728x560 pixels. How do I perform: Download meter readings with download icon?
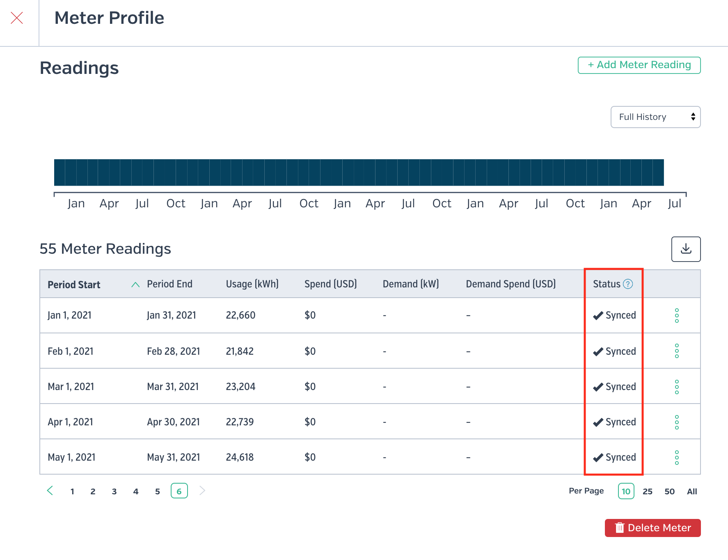pos(686,249)
